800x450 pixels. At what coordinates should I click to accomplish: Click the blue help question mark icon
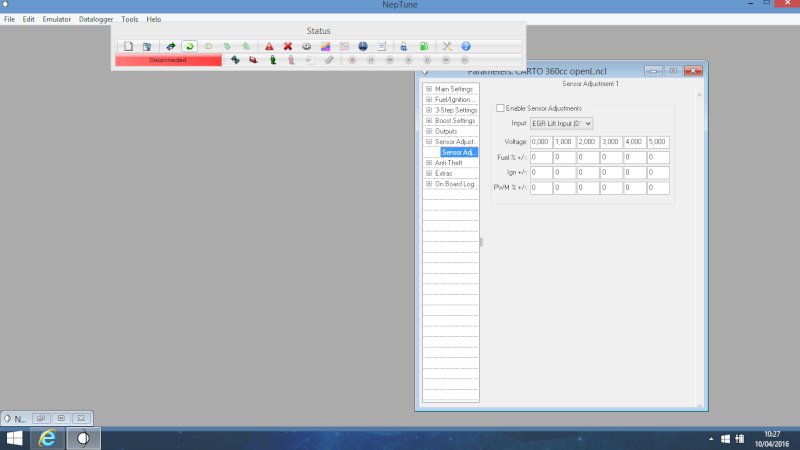coord(466,46)
